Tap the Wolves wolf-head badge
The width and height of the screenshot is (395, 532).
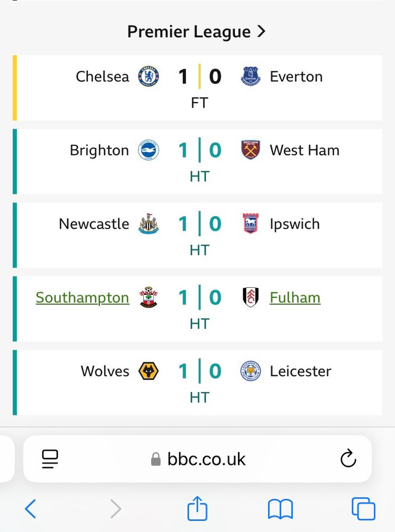click(x=149, y=371)
